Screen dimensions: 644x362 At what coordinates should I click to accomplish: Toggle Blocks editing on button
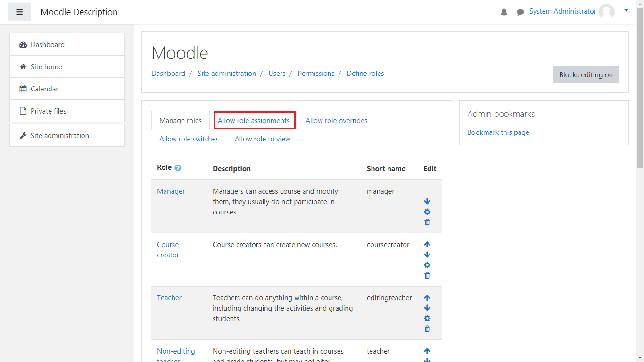(586, 75)
